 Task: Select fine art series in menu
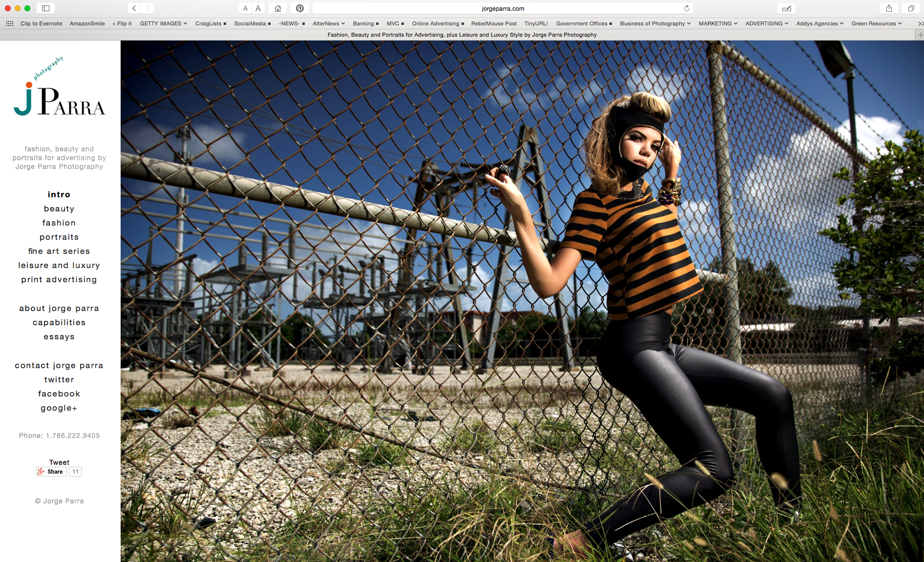(59, 251)
